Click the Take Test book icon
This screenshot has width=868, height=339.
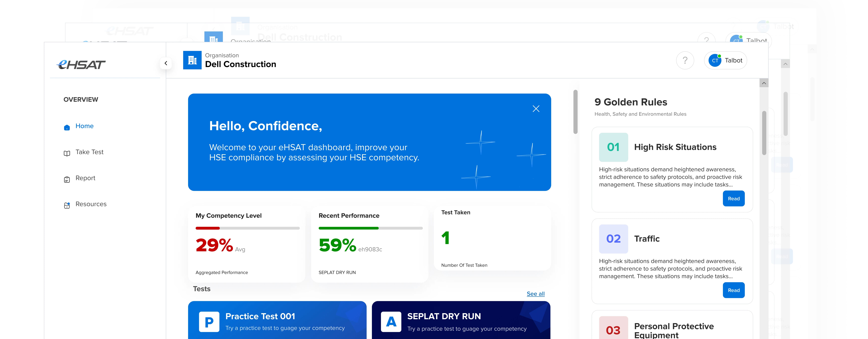pos(67,153)
